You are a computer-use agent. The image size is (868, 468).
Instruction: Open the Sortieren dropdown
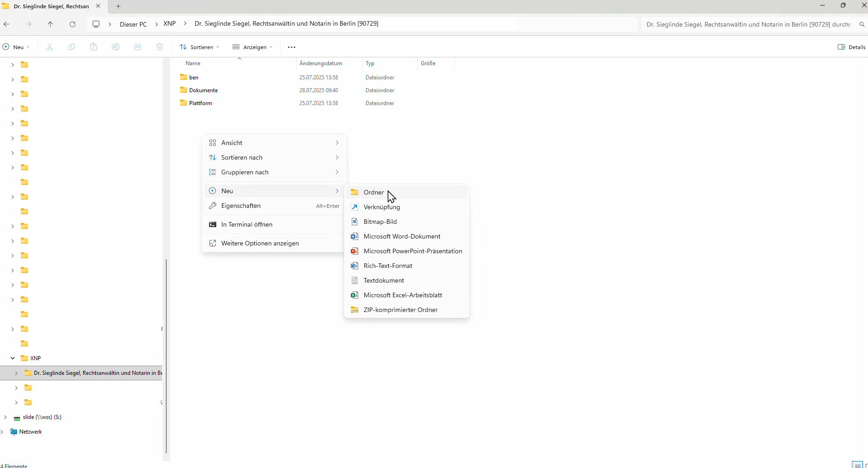[200, 47]
